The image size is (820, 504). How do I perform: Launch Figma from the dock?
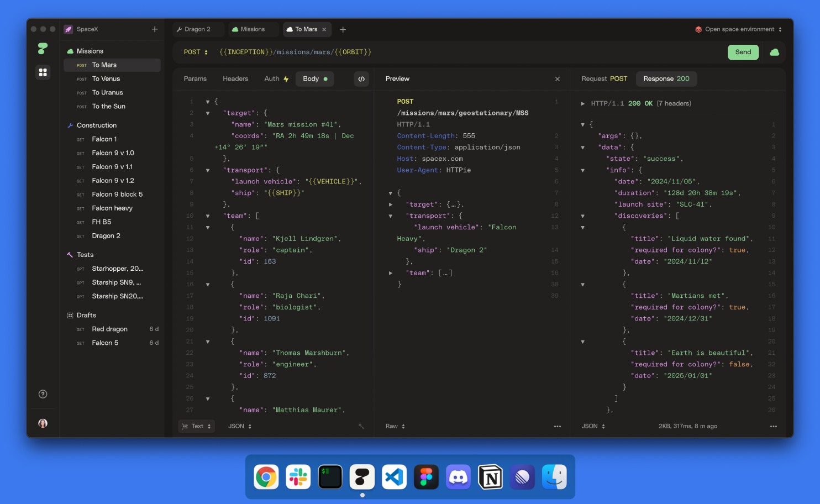[427, 477]
